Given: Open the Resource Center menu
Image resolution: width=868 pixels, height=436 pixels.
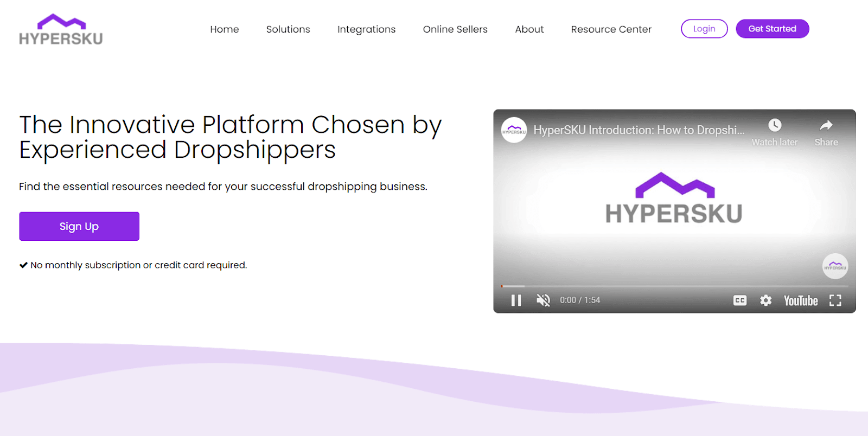Looking at the screenshot, I should 611,29.
